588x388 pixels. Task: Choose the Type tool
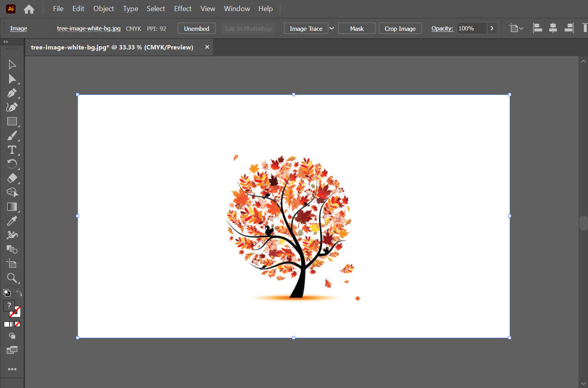click(12, 150)
